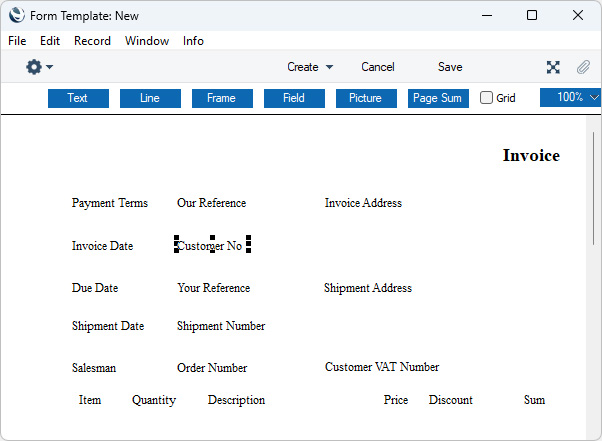Viewport: 602px width, 441px height.
Task: Click the expand window arrows icon
Action: pos(553,67)
